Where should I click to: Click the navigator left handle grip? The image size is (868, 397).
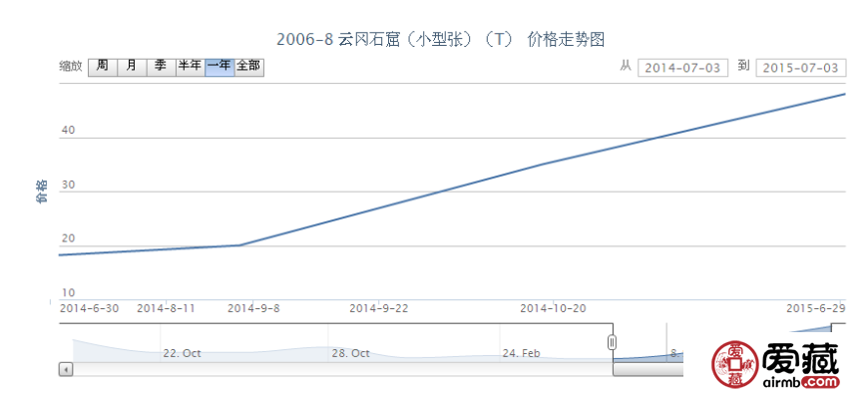[613, 343]
